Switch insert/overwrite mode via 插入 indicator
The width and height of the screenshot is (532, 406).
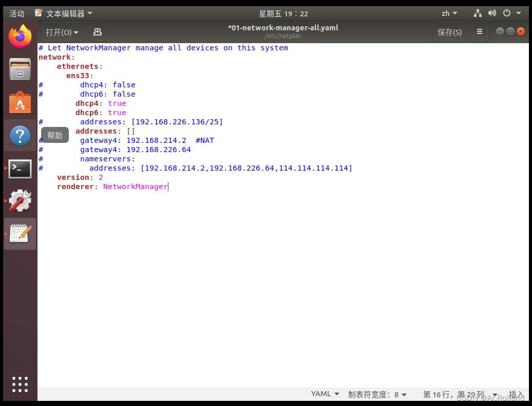click(x=516, y=394)
